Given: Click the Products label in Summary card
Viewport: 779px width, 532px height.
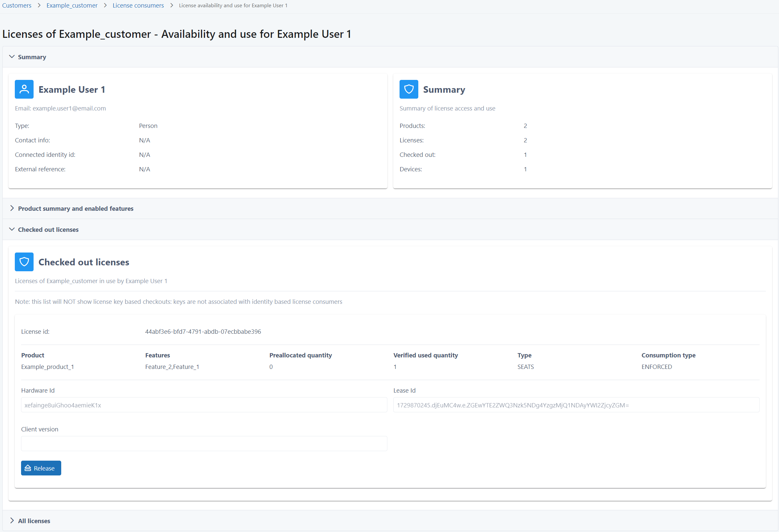Looking at the screenshot, I should tap(412, 126).
